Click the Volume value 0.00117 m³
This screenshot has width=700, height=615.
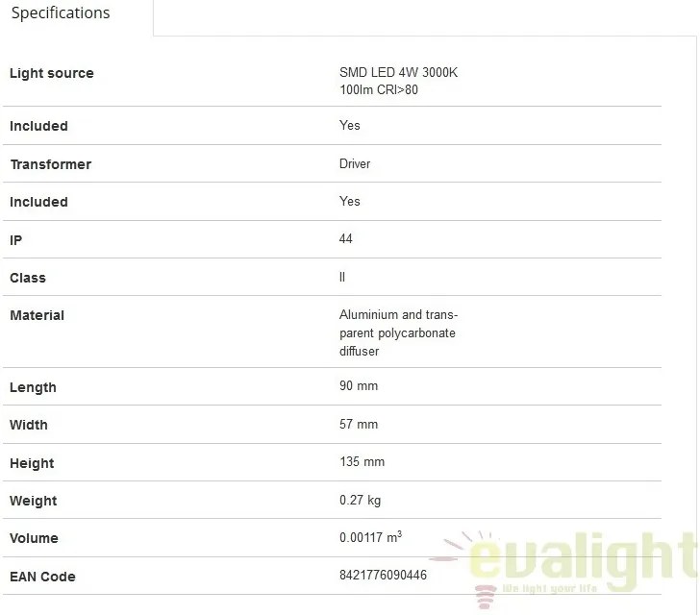pos(370,537)
